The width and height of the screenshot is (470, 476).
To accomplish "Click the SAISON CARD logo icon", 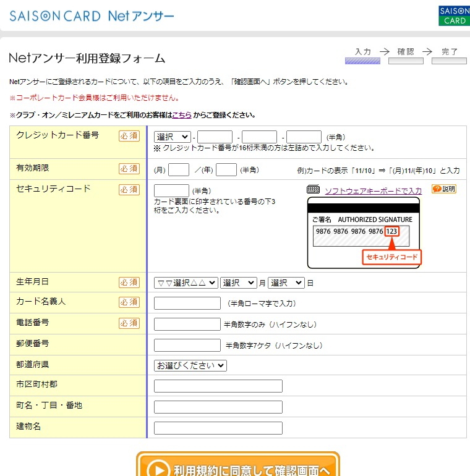I will click(454, 15).
